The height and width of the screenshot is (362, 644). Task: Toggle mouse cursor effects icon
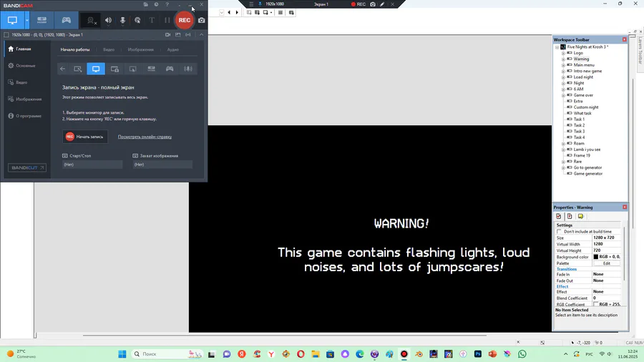click(x=137, y=20)
